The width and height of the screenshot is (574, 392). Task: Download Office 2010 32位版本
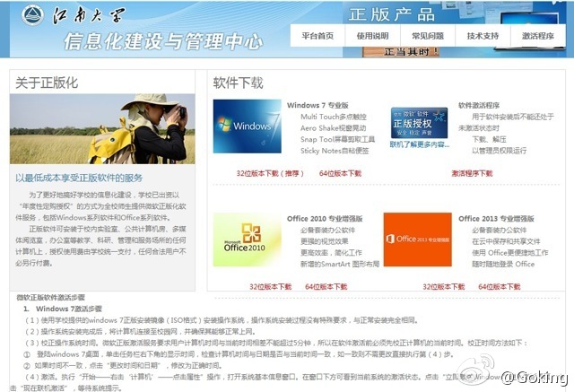(x=271, y=286)
